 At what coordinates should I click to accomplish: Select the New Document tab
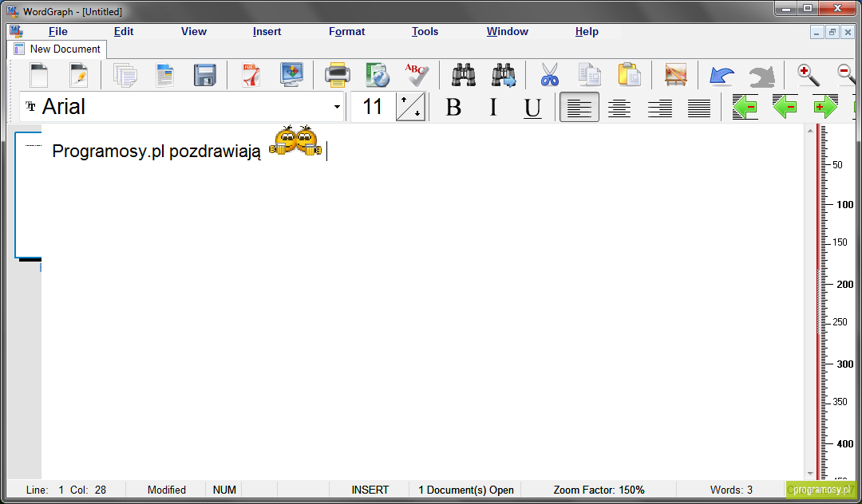click(57, 49)
